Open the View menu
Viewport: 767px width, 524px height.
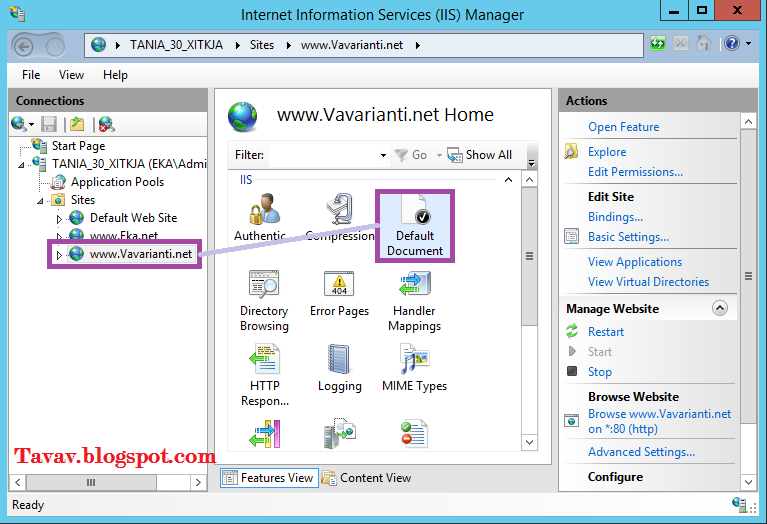coord(71,75)
